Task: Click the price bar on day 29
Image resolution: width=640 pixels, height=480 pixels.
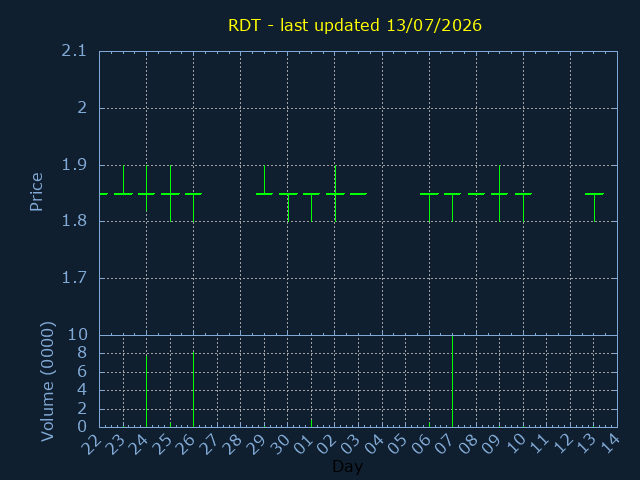Action: [264, 180]
